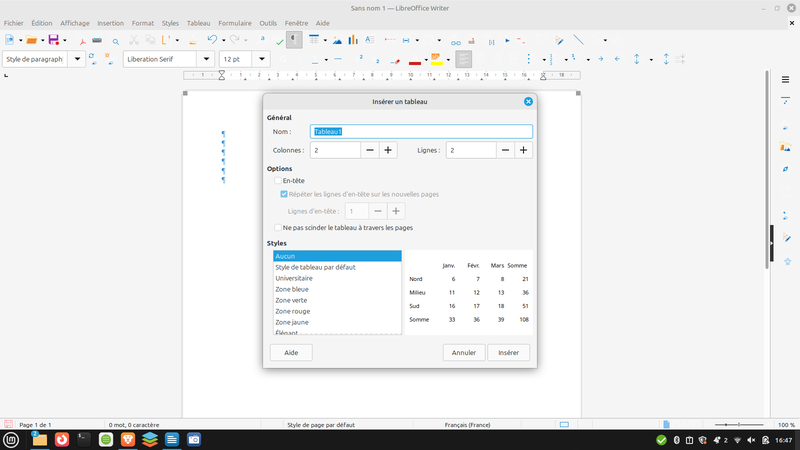Decrease Lignes count with minus button
Image resolution: width=800 pixels, height=450 pixels.
[x=505, y=150]
